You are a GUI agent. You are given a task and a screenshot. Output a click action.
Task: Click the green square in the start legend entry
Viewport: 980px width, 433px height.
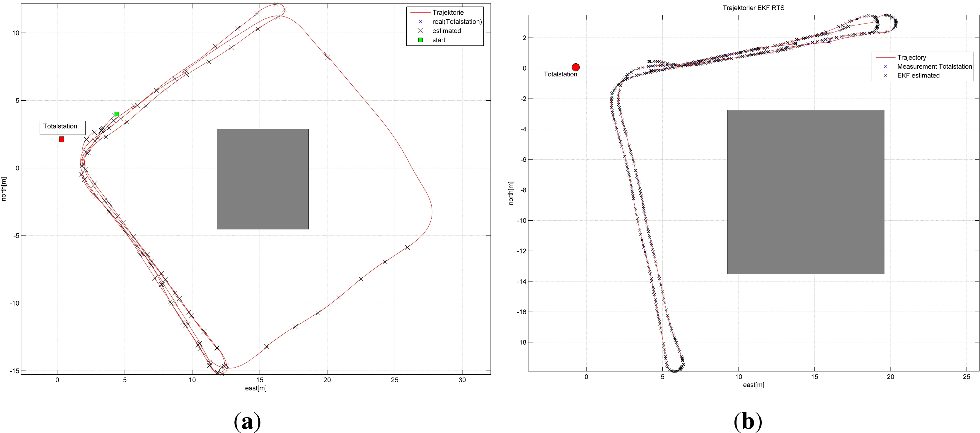(420, 40)
